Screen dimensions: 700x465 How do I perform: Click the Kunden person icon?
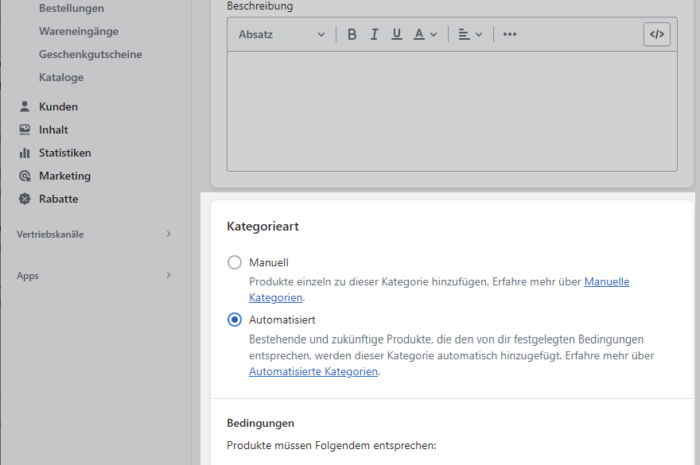point(25,107)
